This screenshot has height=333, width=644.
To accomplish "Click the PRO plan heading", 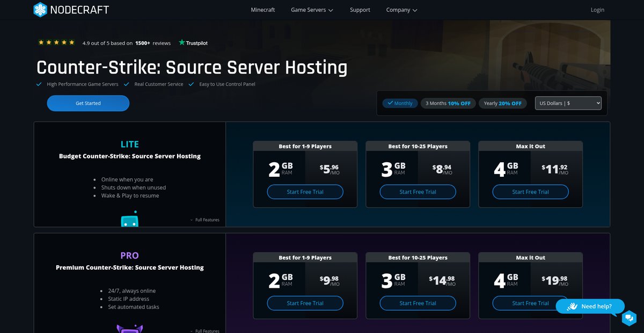I will click(130, 255).
